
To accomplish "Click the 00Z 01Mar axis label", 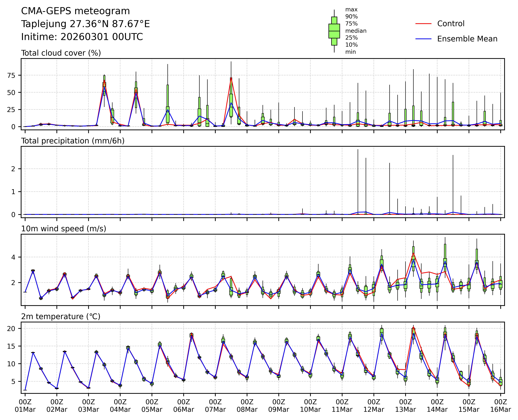I will click(25, 406).
